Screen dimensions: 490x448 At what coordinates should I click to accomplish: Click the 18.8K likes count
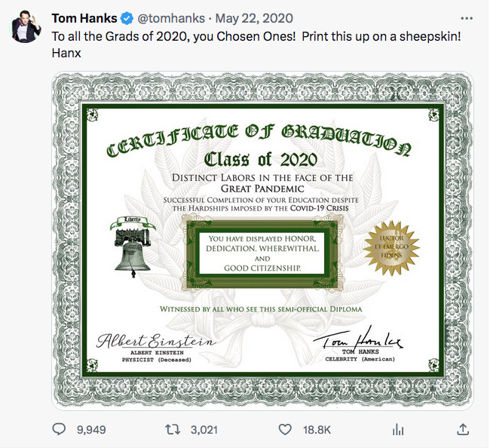[x=317, y=430]
